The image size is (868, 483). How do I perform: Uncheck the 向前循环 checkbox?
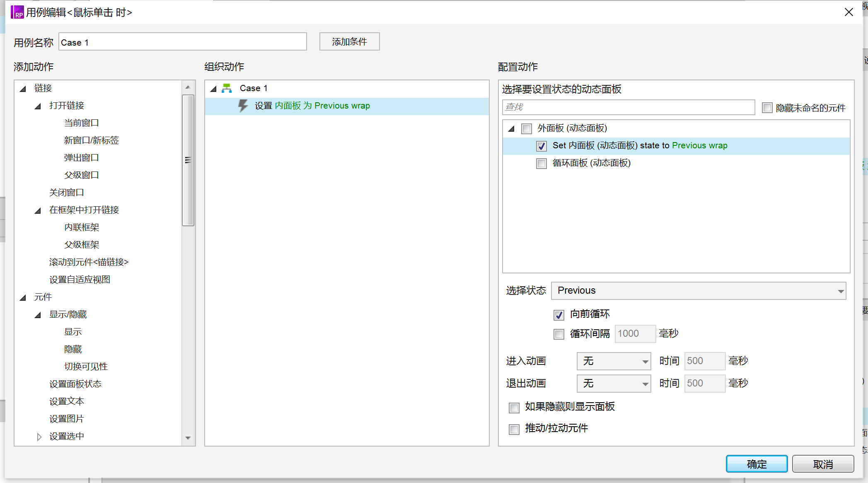pyautogui.click(x=559, y=315)
